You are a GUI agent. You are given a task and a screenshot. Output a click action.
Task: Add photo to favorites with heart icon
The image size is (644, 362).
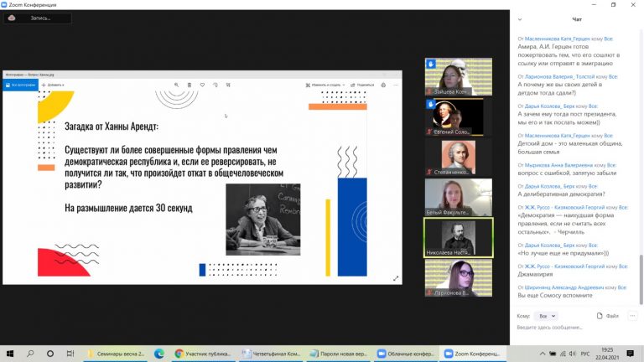(202, 85)
